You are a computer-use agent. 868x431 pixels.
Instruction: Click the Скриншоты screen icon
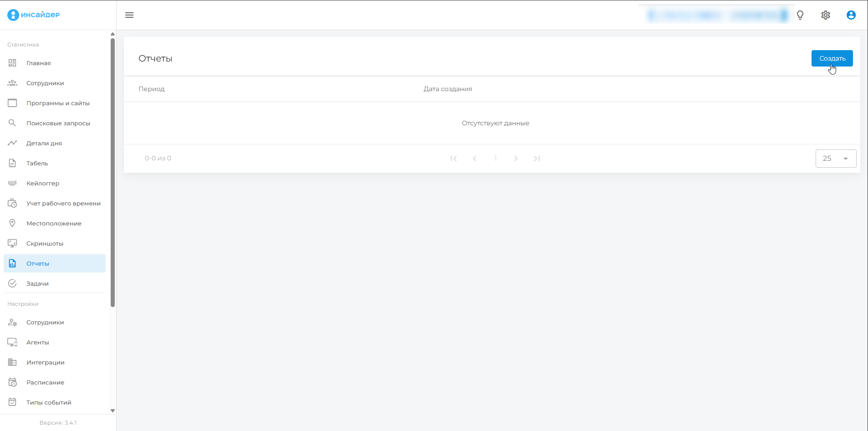tap(12, 243)
